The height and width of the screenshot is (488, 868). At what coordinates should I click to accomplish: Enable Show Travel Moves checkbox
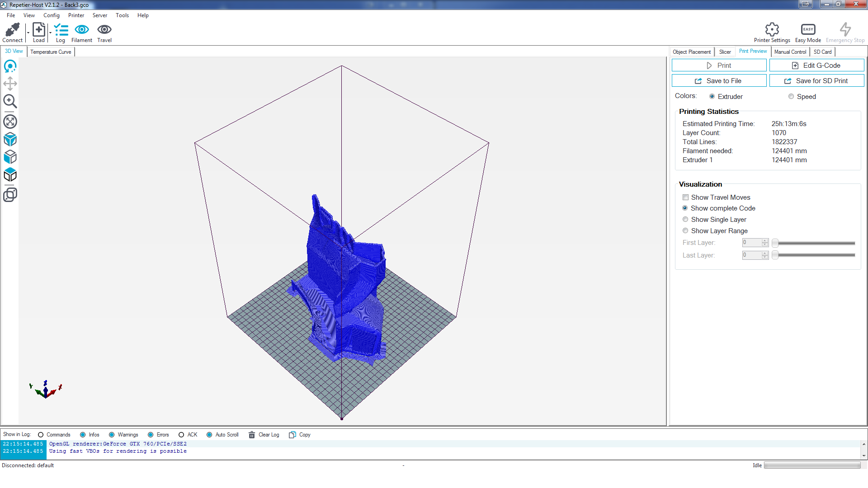tap(686, 197)
